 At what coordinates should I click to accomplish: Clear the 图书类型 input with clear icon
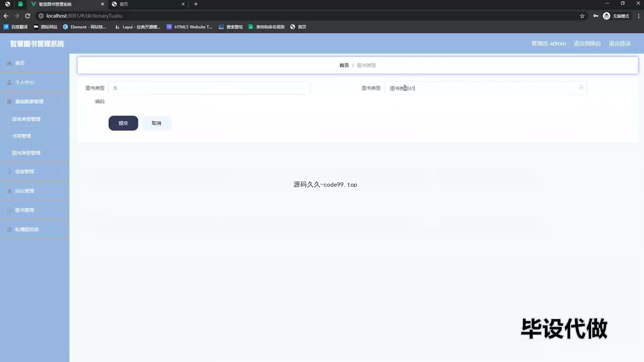click(x=581, y=87)
